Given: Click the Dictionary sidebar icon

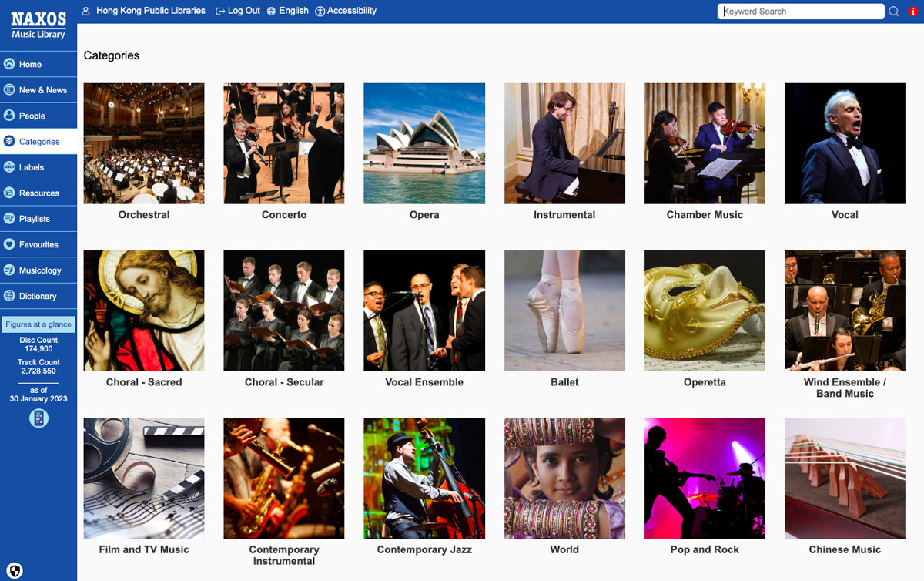Looking at the screenshot, I should coord(9,296).
